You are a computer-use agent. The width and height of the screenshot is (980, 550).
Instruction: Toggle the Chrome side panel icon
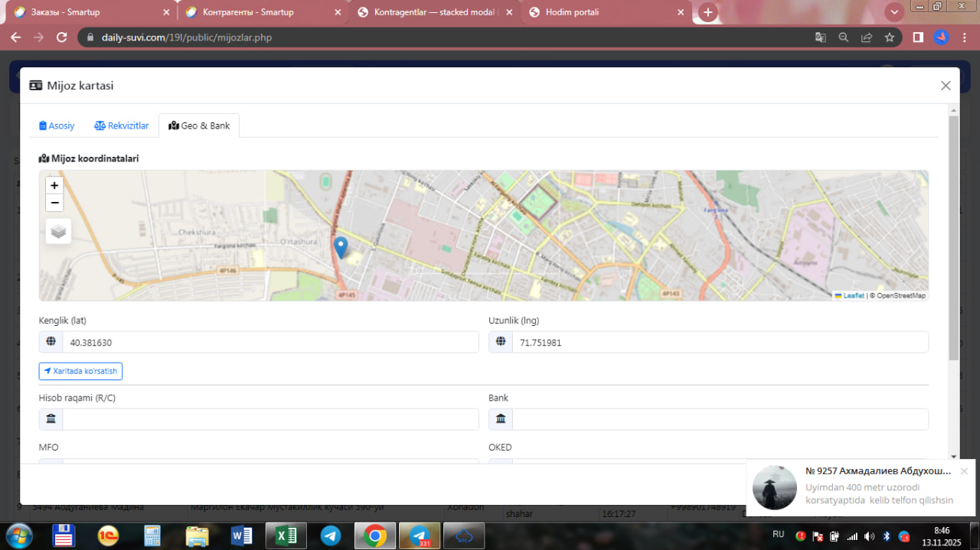pyautogui.click(x=918, y=37)
